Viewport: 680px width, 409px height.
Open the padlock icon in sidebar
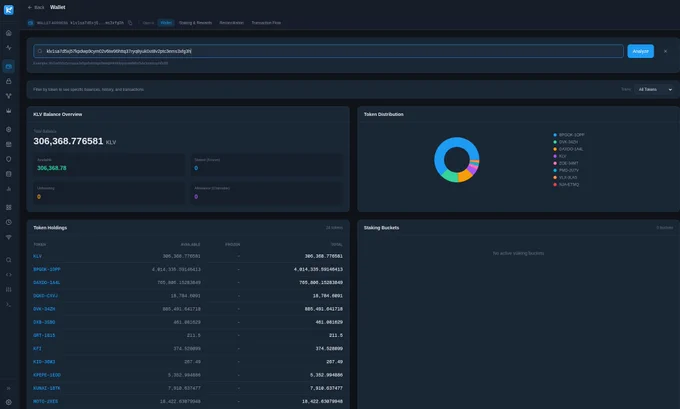click(x=9, y=81)
